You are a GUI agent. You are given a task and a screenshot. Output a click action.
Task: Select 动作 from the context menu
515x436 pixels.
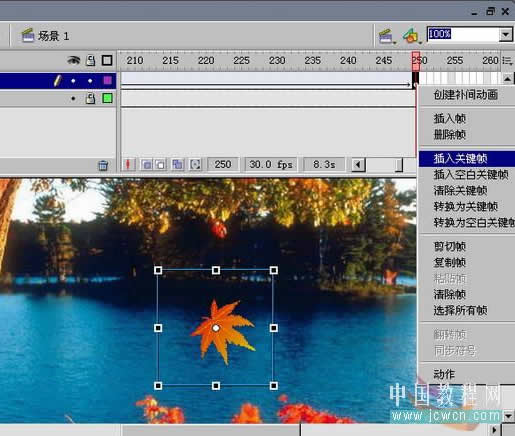click(444, 374)
